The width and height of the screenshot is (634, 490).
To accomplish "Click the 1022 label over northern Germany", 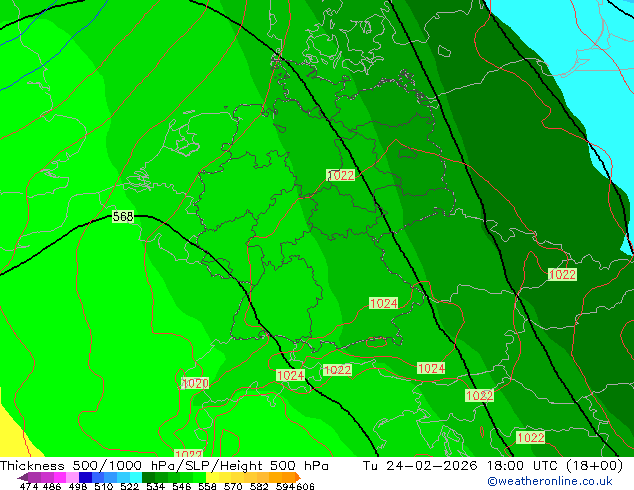I will 341,175.
